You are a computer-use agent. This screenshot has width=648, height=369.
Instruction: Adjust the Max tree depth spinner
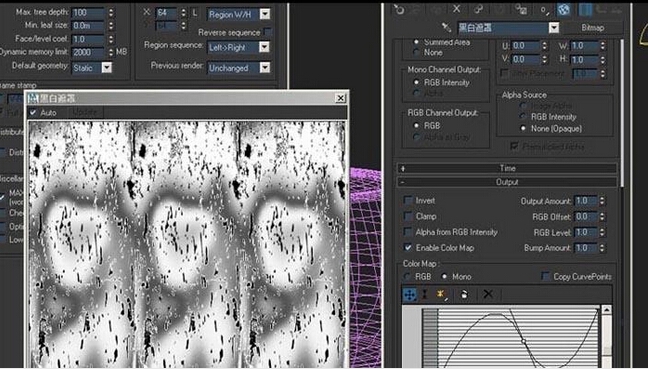pos(111,12)
